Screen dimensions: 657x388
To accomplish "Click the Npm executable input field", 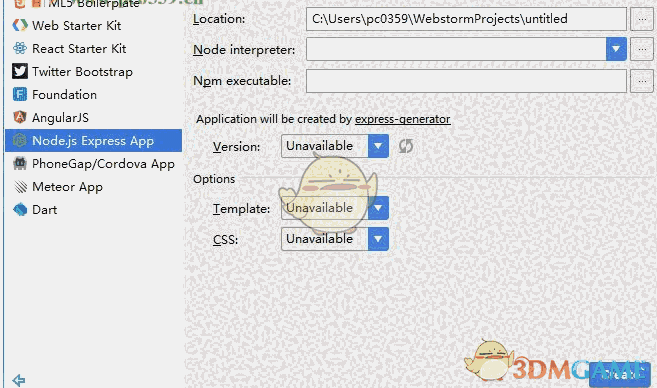I will pos(466,81).
